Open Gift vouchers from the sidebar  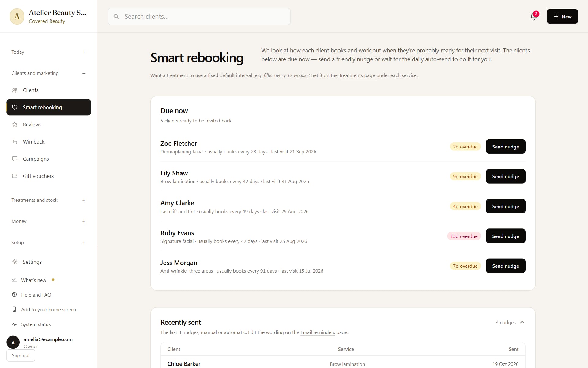49,176
